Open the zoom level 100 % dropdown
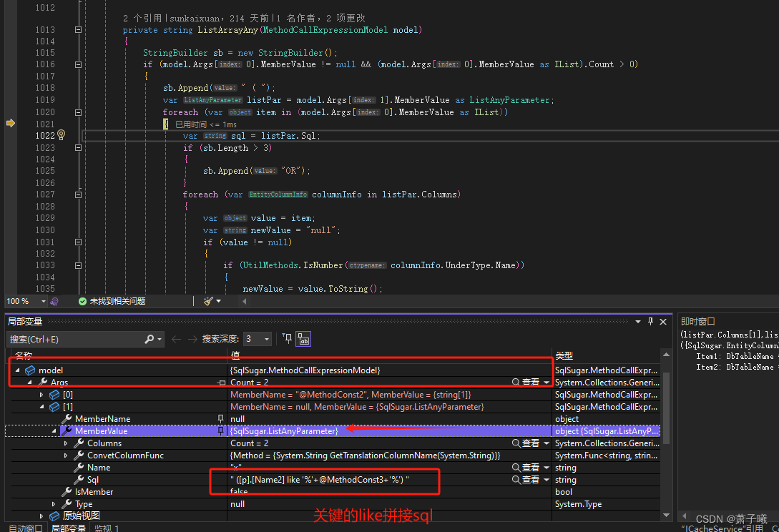 coord(43,301)
